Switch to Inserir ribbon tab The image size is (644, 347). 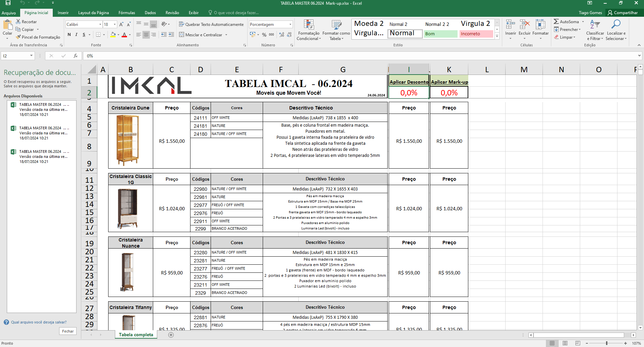click(63, 13)
